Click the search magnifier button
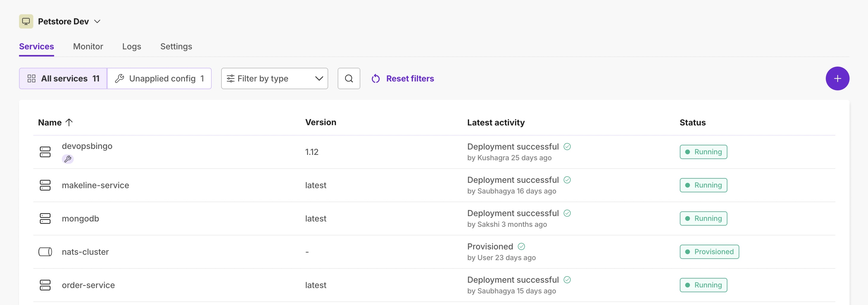Image resolution: width=868 pixels, height=305 pixels. [x=349, y=78]
